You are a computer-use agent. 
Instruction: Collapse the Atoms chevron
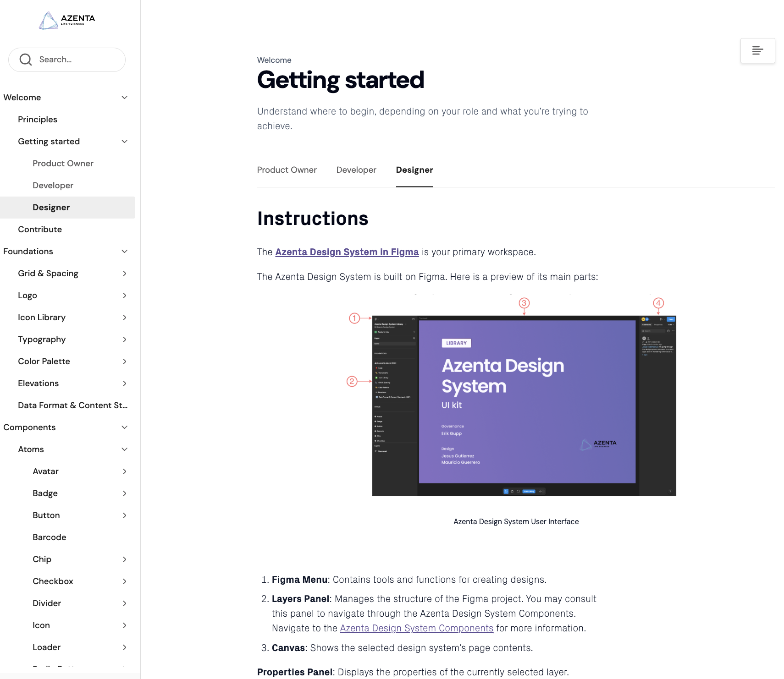(124, 449)
